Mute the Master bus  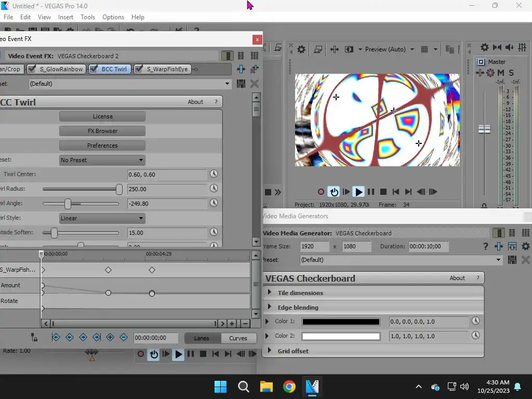tap(501, 73)
